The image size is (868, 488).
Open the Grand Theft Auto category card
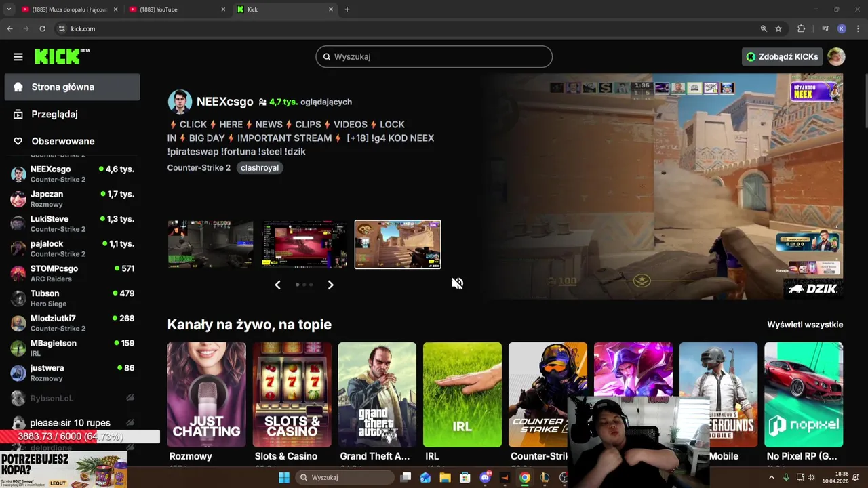(x=377, y=394)
